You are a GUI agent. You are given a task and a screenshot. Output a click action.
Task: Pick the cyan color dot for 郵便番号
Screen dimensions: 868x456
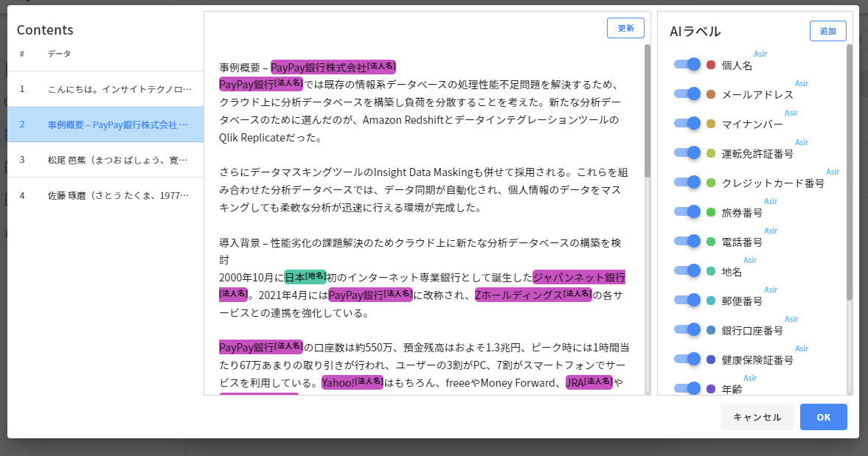[712, 301]
